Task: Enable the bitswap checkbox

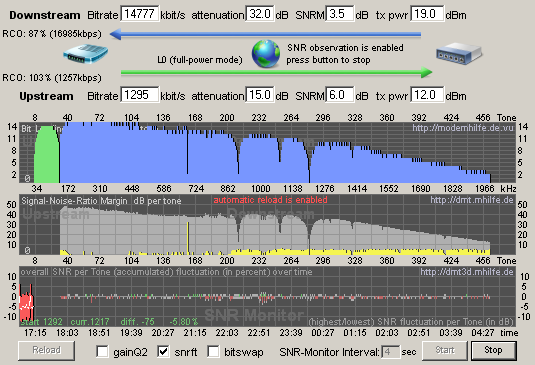Action: click(x=213, y=351)
